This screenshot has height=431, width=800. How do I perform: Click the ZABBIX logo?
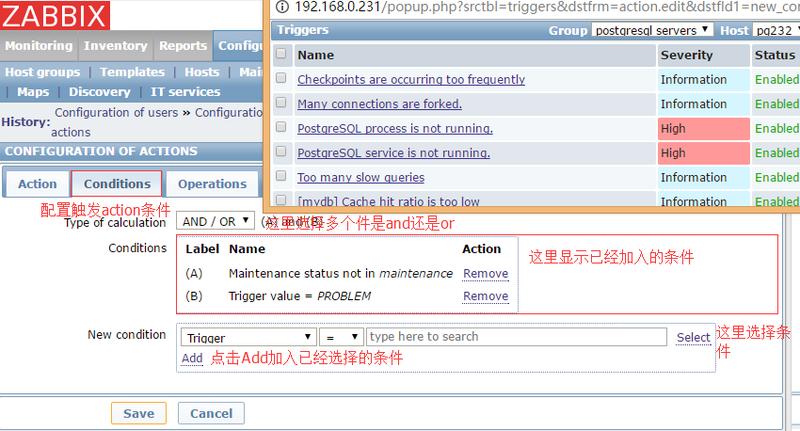[x=53, y=14]
